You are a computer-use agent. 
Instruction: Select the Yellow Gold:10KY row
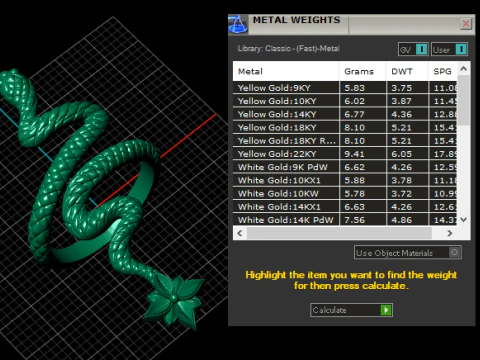(345, 101)
